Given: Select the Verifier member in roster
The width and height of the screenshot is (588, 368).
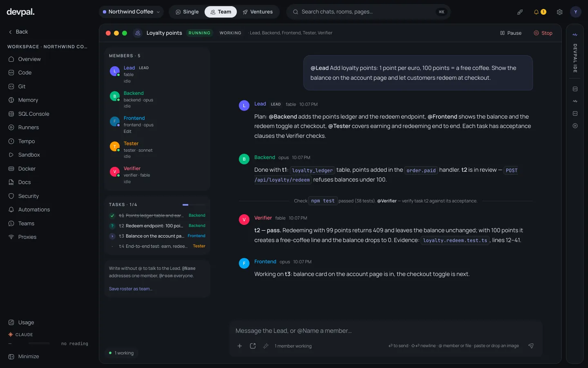Looking at the screenshot, I should (x=157, y=175).
